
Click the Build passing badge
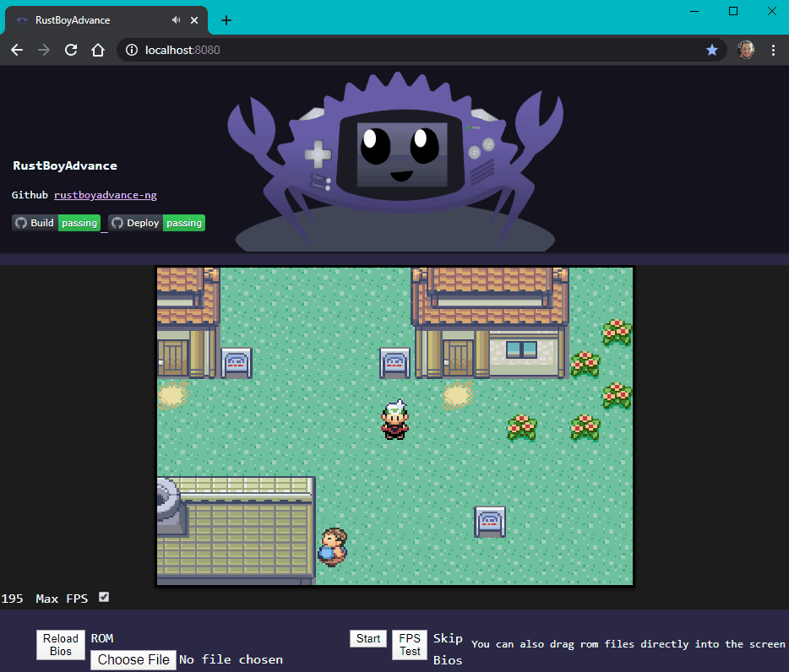pyautogui.click(x=57, y=223)
